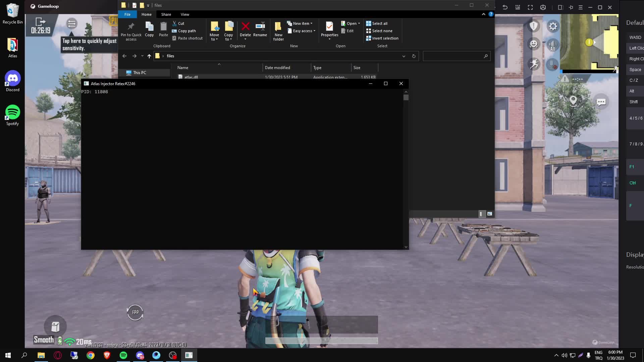Image resolution: width=644 pixels, height=362 pixels.
Task: Click the FPP perspective switch button
Action: click(x=135, y=312)
